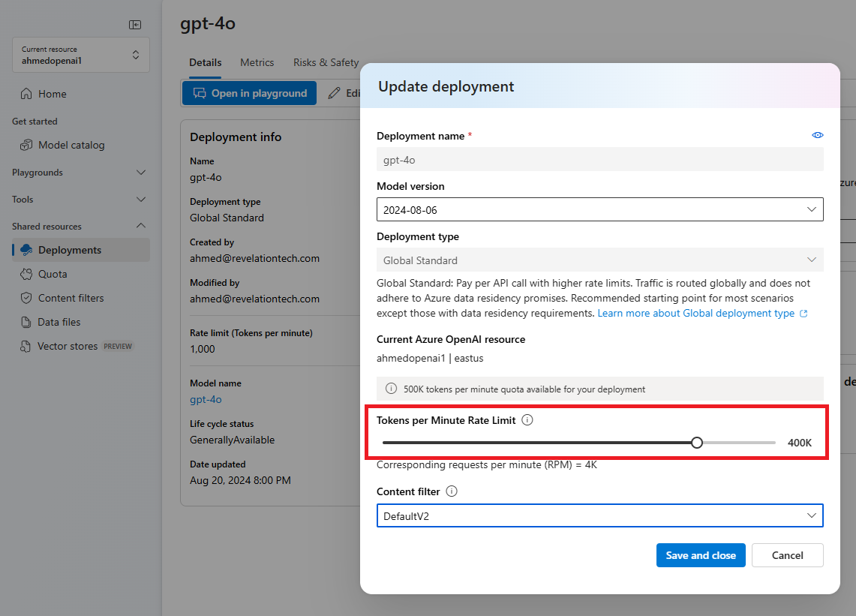Click the Save and close button

[x=701, y=555]
